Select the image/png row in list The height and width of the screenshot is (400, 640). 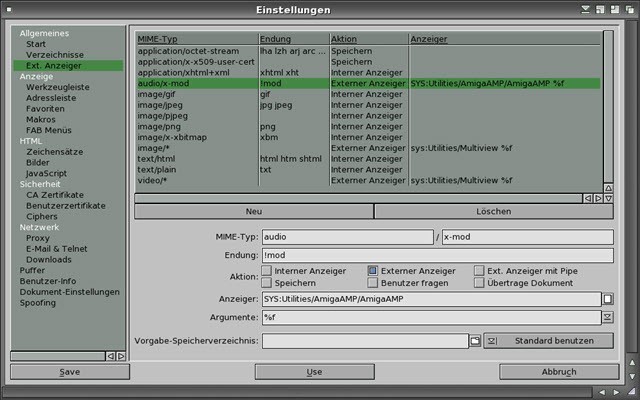tap(369, 127)
